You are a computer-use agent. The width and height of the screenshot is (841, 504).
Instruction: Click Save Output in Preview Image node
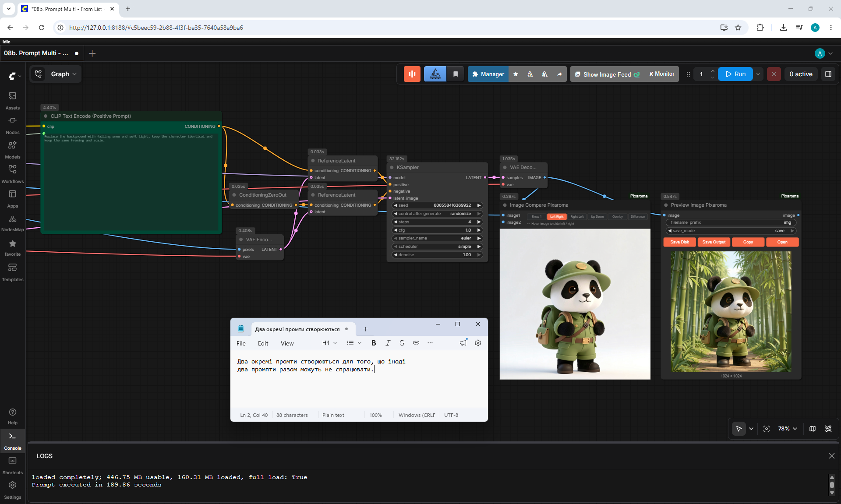714,242
